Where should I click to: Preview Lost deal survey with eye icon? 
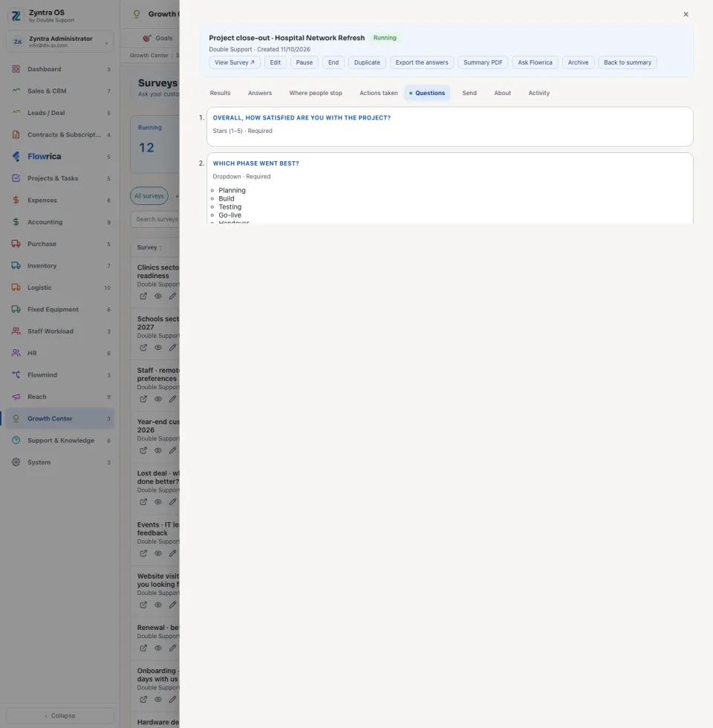157,502
